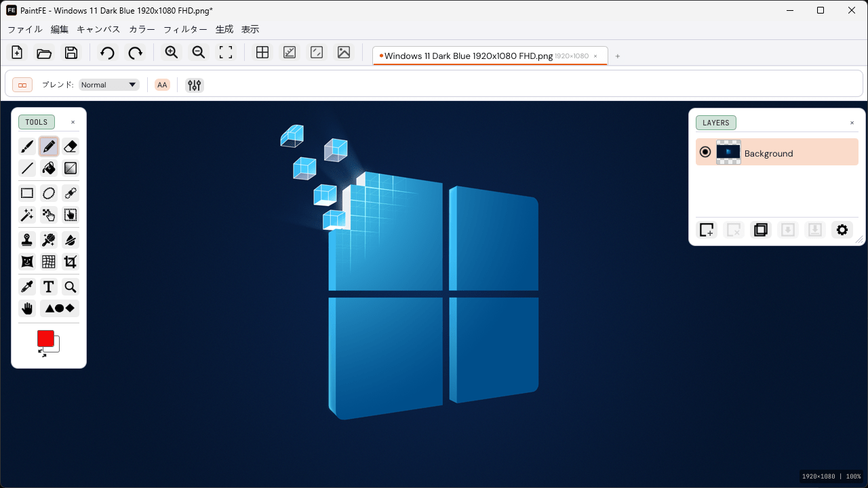The height and width of the screenshot is (488, 868).
Task: Activate the Magic Wand tool
Action: (27, 216)
